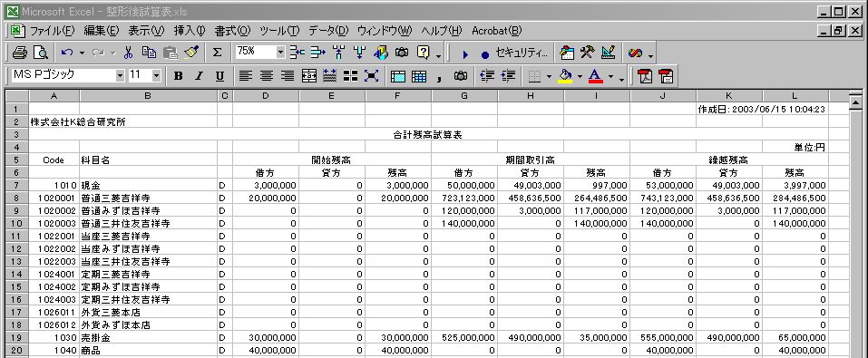The image size is (868, 358).
Task: Click the Increase Indent icon
Action: tap(508, 76)
